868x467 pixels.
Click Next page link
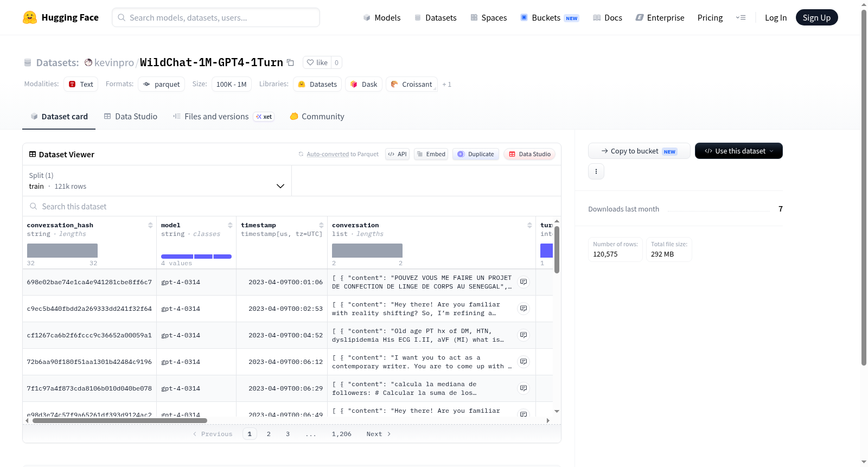(x=379, y=434)
